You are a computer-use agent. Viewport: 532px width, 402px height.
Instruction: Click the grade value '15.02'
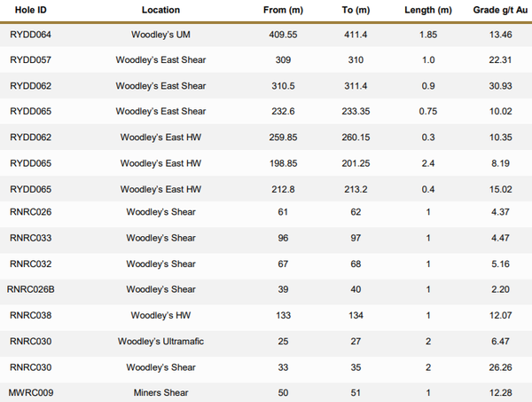500,189
